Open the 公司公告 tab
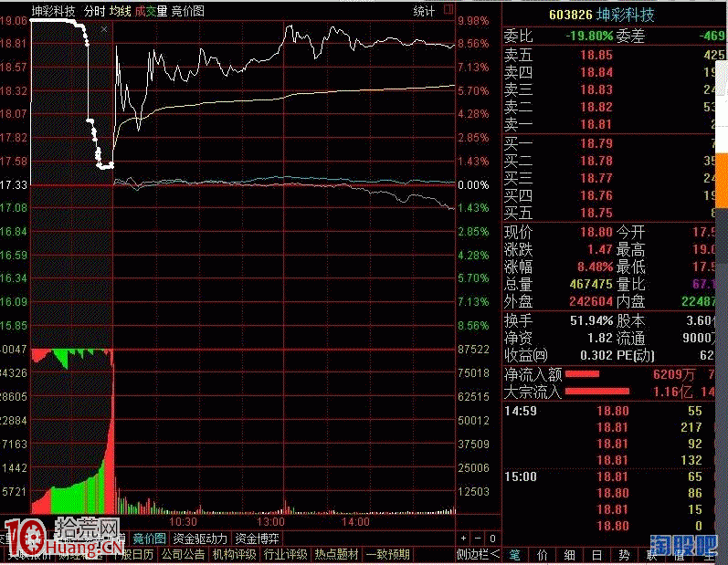The image size is (728, 565). 183,554
